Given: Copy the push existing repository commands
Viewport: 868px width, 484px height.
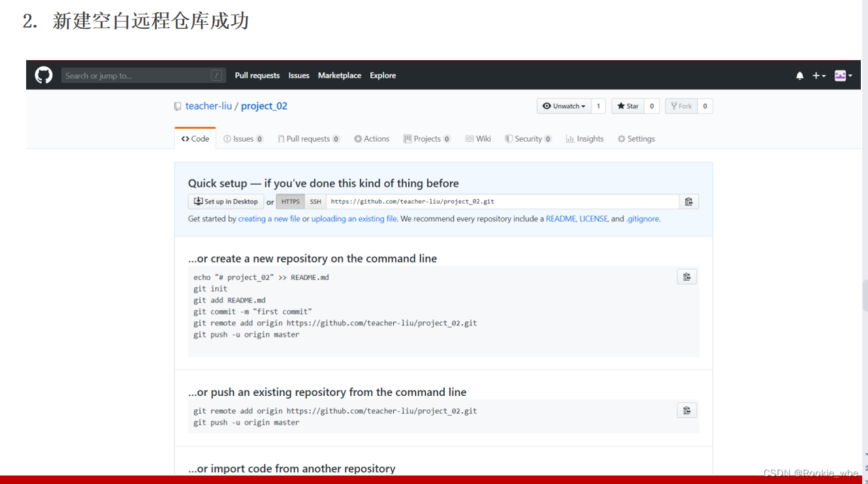Looking at the screenshot, I should click(686, 410).
